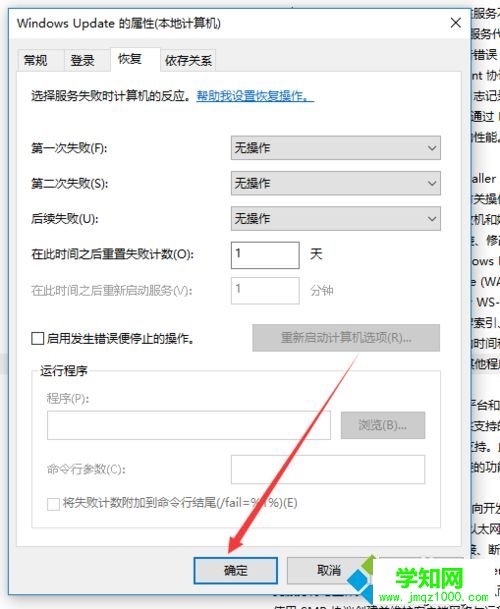Expand the 第一次失败 dropdown
Image resolution: width=500 pixels, height=609 pixels.
336,148
